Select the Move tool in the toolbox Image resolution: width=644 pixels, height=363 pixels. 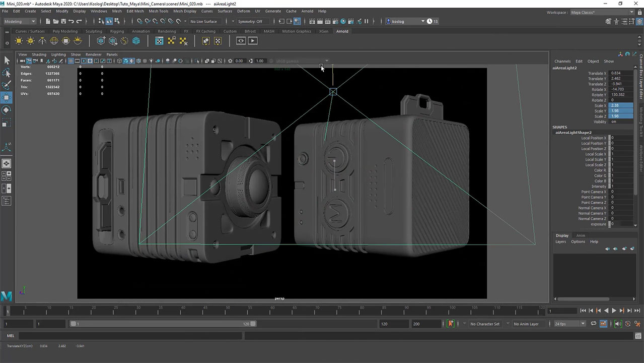point(7,97)
